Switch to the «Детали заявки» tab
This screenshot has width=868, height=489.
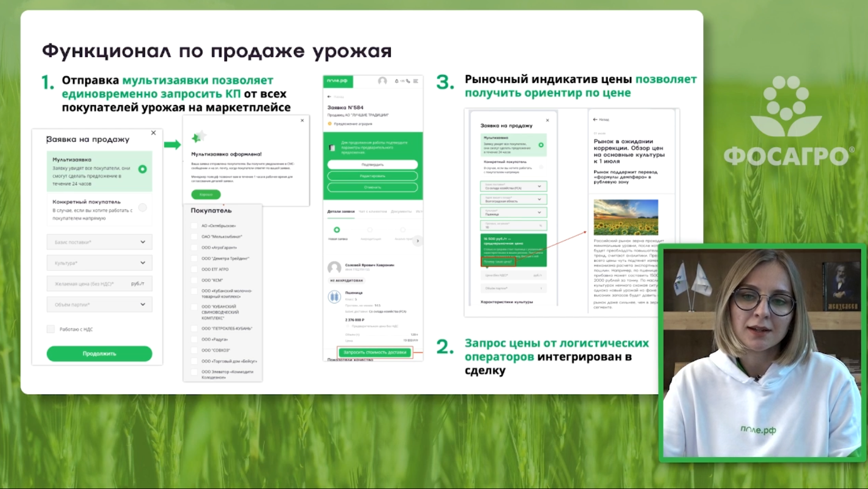[341, 211]
